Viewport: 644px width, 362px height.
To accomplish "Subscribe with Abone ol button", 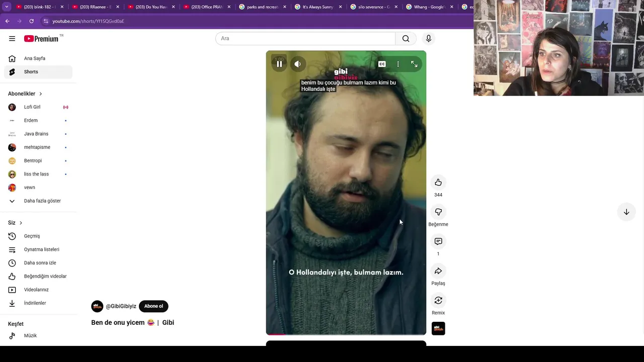I will 153,306.
